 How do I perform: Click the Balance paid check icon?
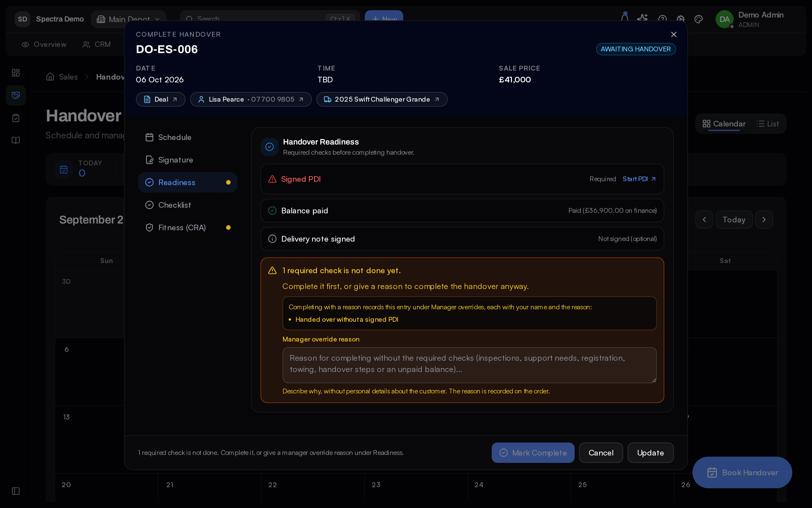(x=272, y=211)
